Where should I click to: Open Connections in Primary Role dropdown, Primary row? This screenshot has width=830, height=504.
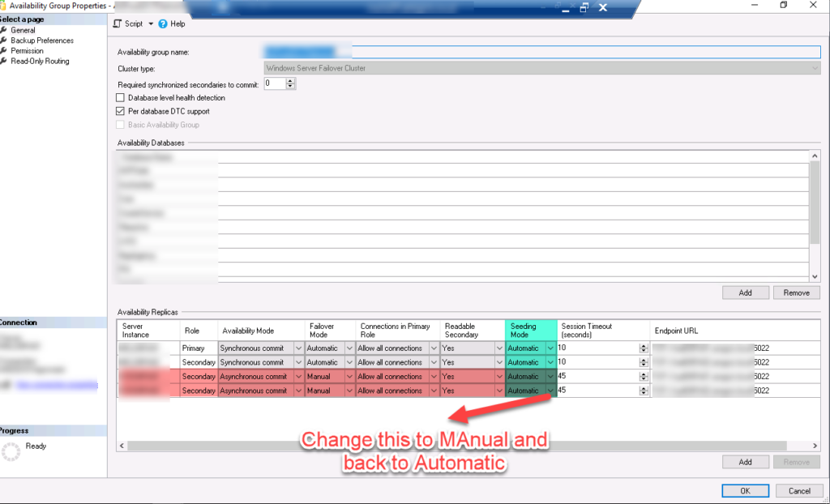(x=434, y=348)
